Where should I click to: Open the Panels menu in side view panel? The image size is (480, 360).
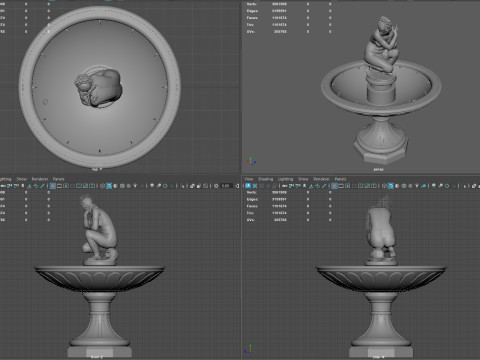click(340, 179)
